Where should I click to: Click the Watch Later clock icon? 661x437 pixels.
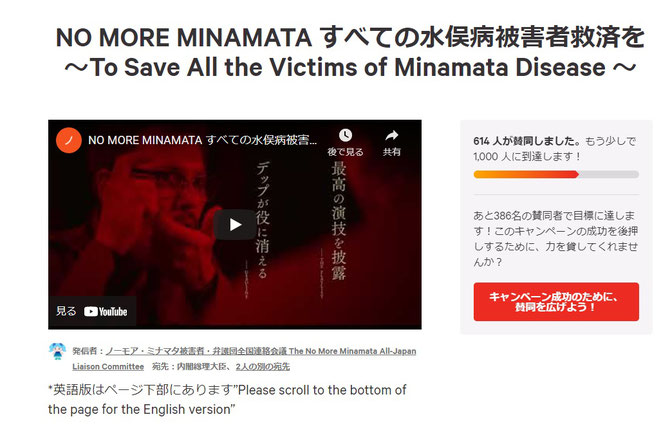pyautogui.click(x=345, y=135)
